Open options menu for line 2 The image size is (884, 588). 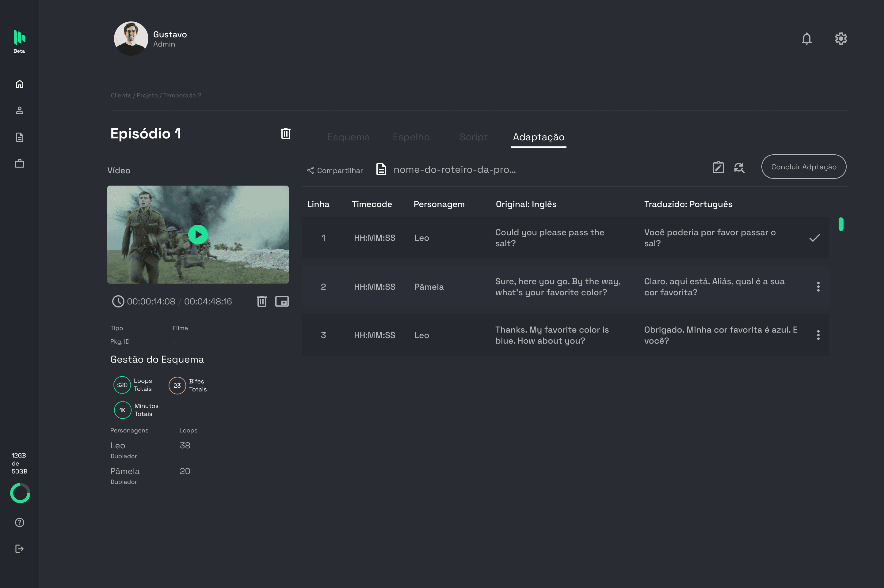pos(818,287)
